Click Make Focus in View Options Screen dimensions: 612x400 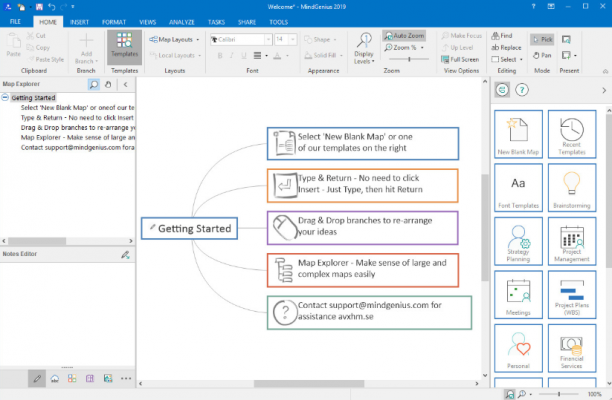pyautogui.click(x=462, y=36)
